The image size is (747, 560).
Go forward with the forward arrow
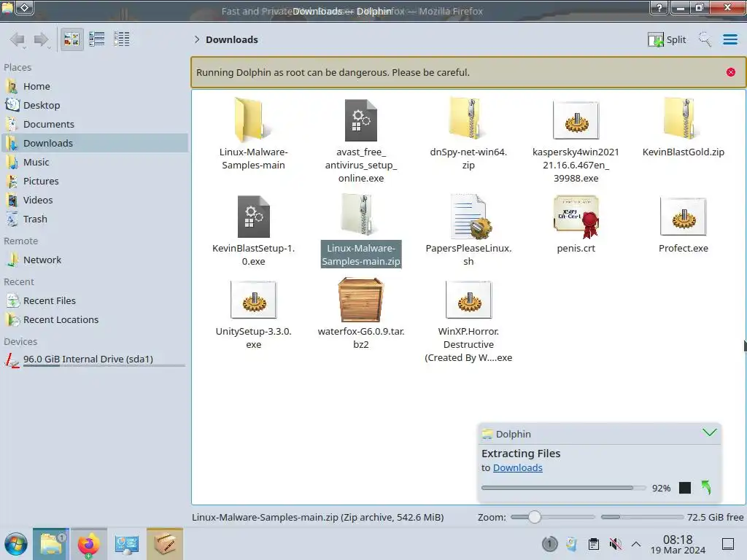tap(42, 39)
